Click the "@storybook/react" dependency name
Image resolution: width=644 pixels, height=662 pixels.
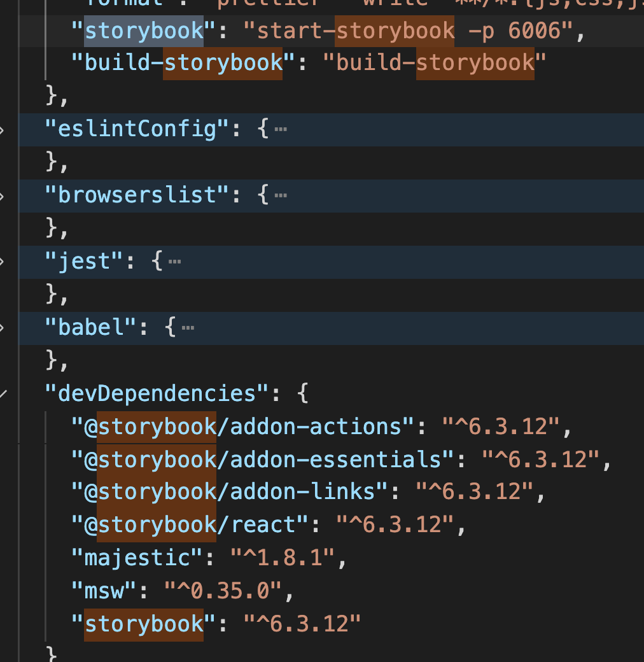(x=190, y=525)
